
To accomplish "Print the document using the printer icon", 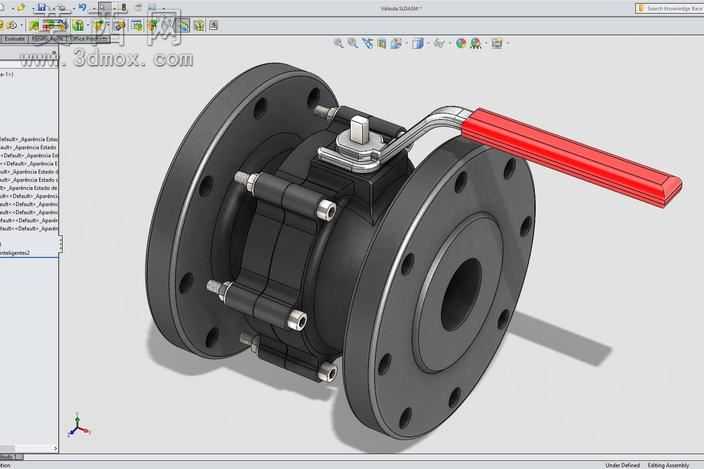I will coord(62,8).
